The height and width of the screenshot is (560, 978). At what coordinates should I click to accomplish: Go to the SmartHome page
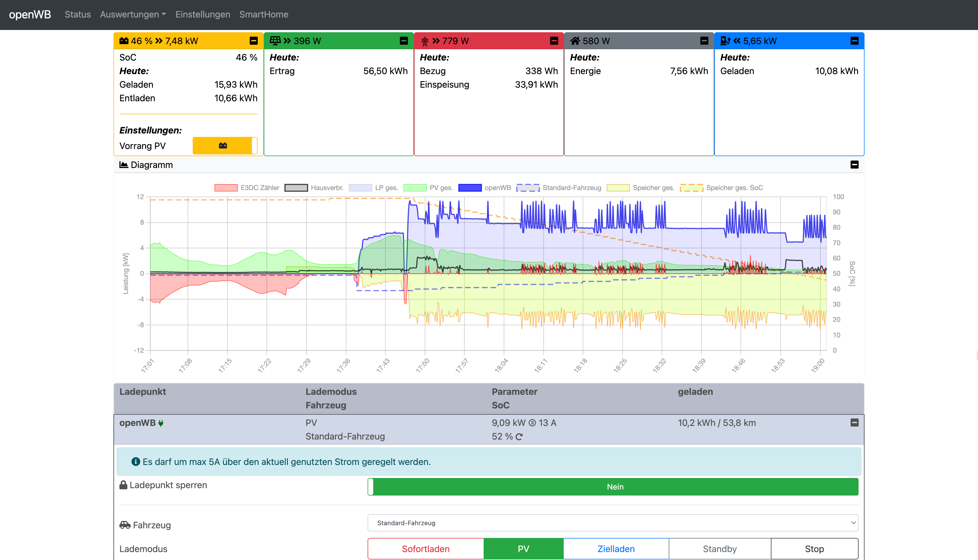tap(263, 14)
